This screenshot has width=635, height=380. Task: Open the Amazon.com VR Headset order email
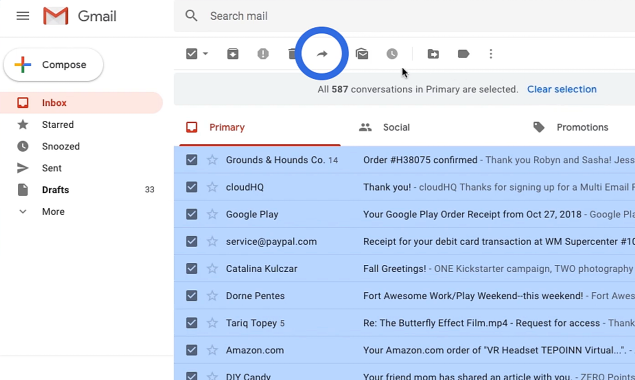coord(405,350)
